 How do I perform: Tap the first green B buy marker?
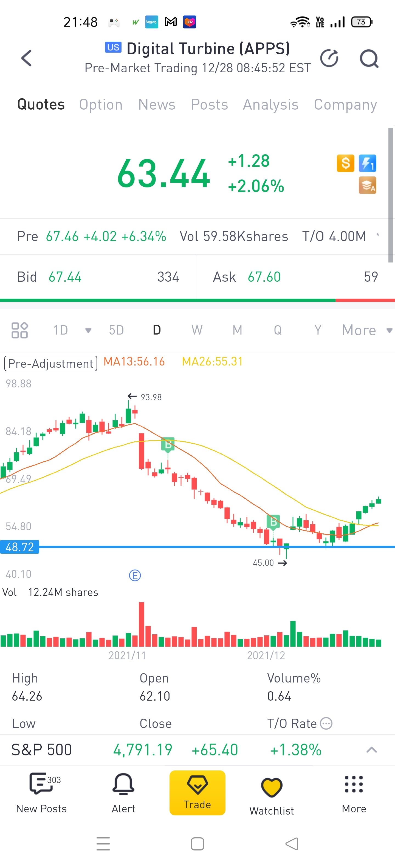pyautogui.click(x=168, y=445)
